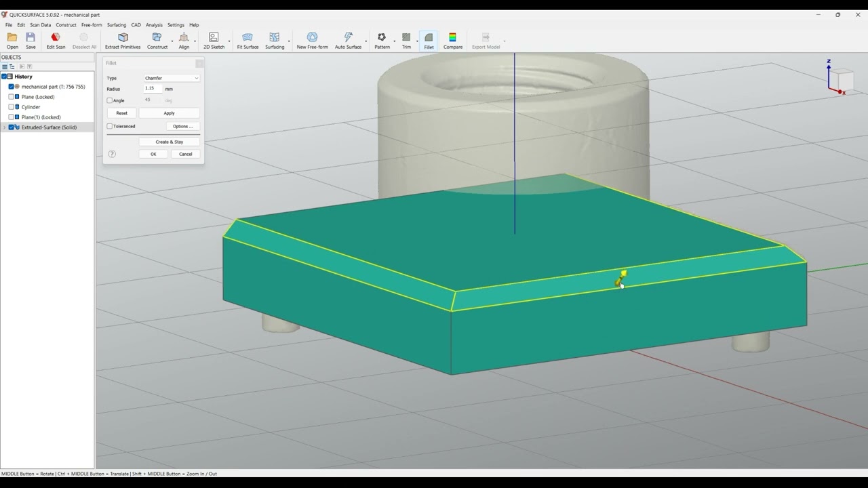Open the Settings menu
Screen dimensions: 868x488
(x=176, y=25)
